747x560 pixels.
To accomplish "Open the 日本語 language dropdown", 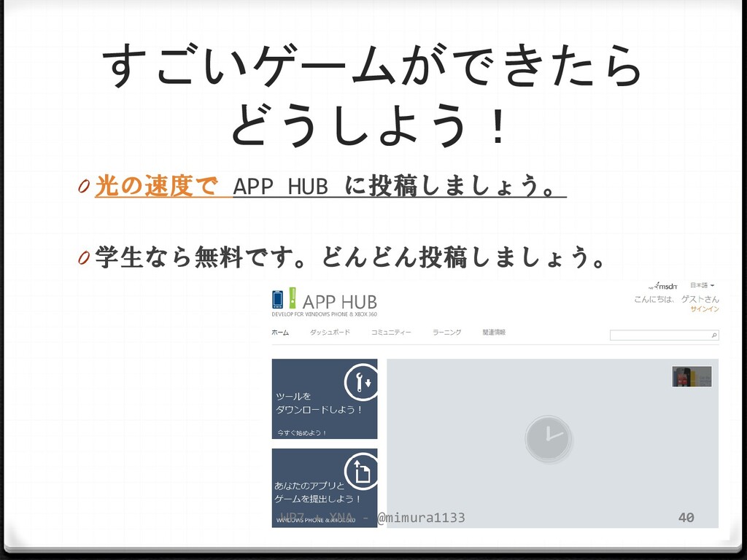I will coord(703,285).
